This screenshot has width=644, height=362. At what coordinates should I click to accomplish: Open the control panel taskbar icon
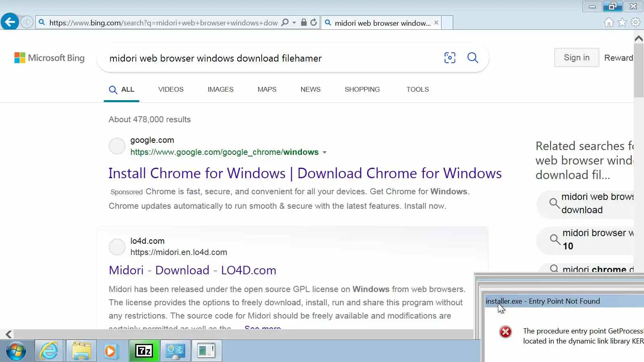pos(175,351)
